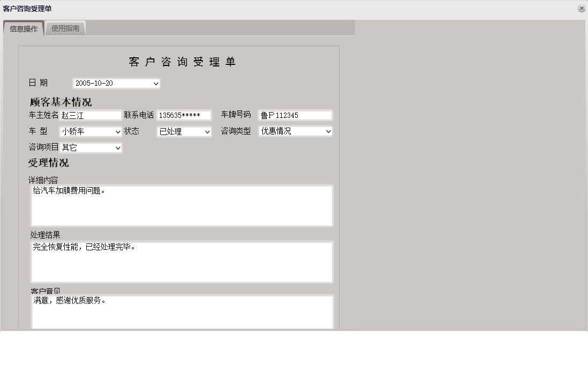Click inside the 详细内容 detail text area
This screenshot has width=588, height=379.
pos(182,205)
